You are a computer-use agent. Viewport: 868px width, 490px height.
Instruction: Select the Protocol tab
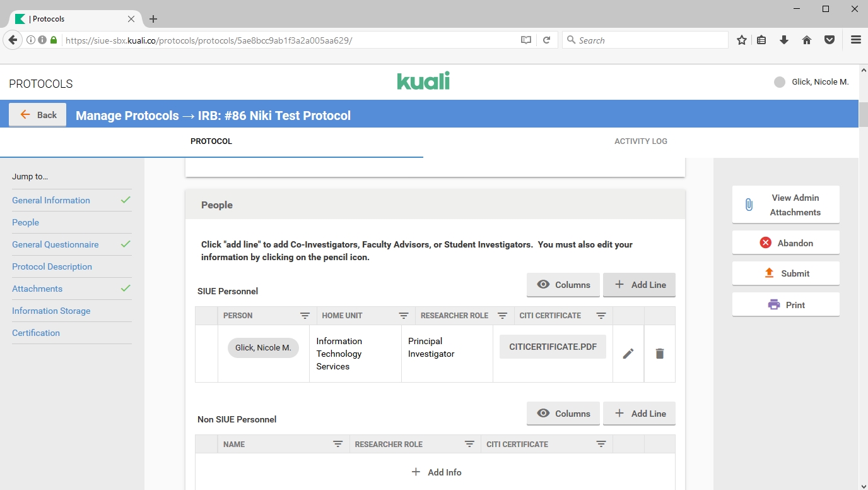coord(211,141)
